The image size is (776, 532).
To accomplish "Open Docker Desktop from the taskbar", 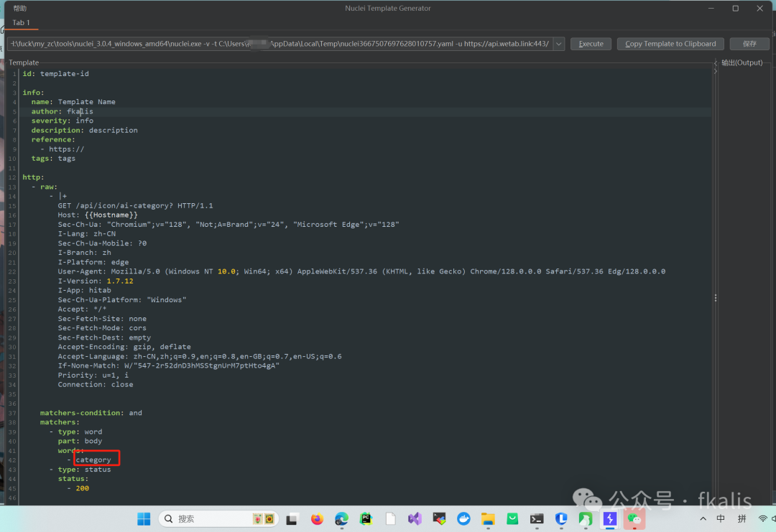I will coord(463,519).
